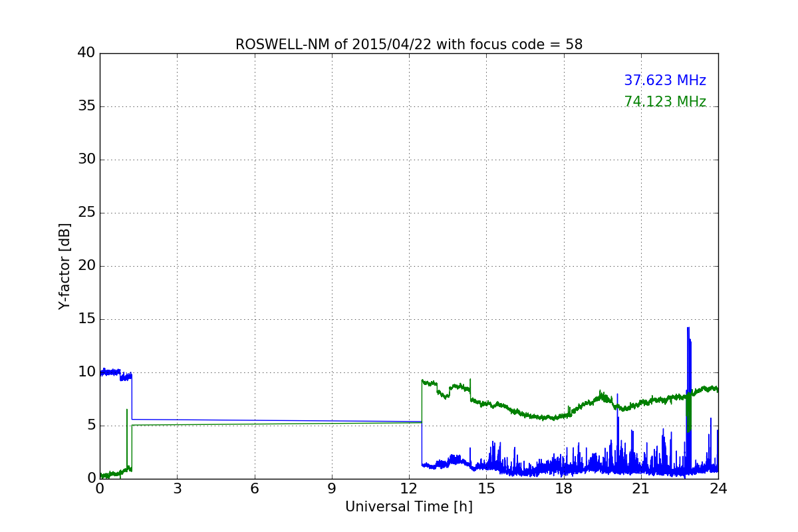Click the plot title mentioning ROSWELL-NM
The height and width of the screenshot is (532, 798).
(x=409, y=45)
